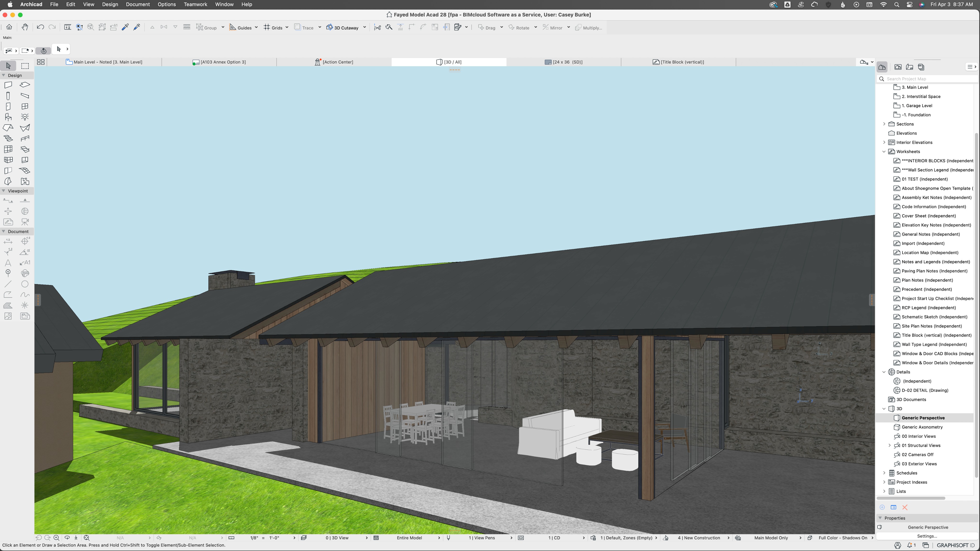This screenshot has height=551, width=980.
Task: Select the Arrow selection tool
Action: pos(8,66)
